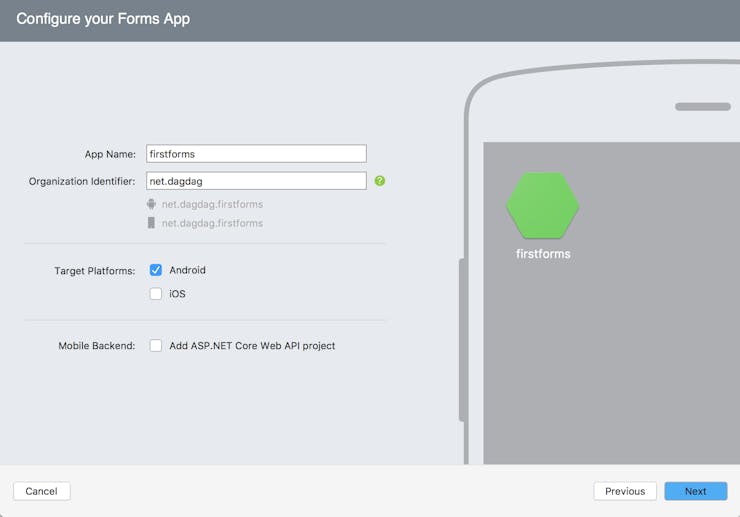Click the Android package name net.dagdag.firstforms
The height and width of the screenshot is (517, 740).
coord(212,204)
